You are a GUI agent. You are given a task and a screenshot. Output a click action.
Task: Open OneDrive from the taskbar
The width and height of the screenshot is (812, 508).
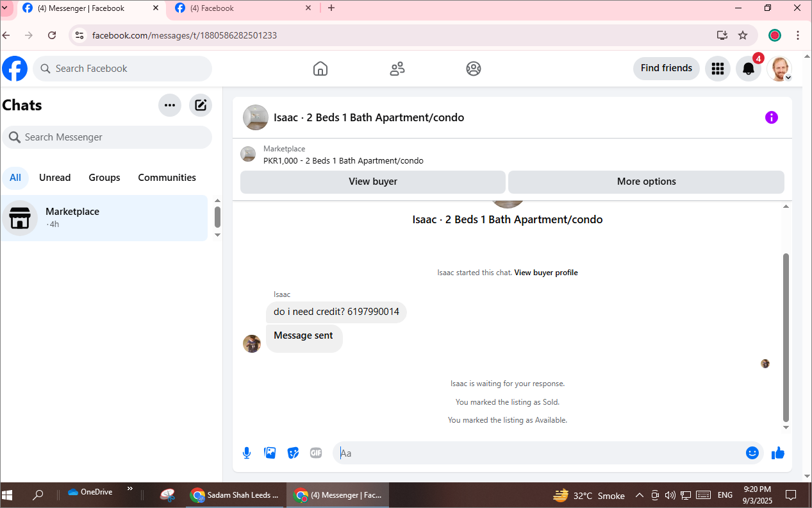[x=90, y=492]
